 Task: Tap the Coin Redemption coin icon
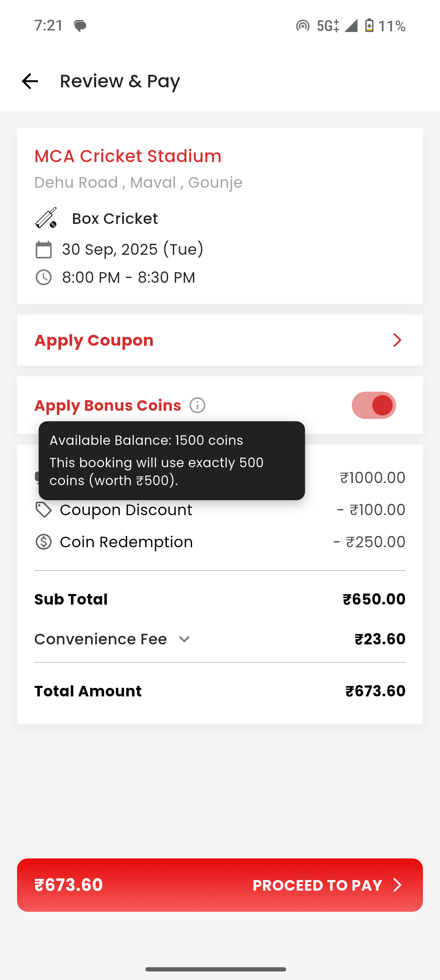pyautogui.click(x=43, y=542)
